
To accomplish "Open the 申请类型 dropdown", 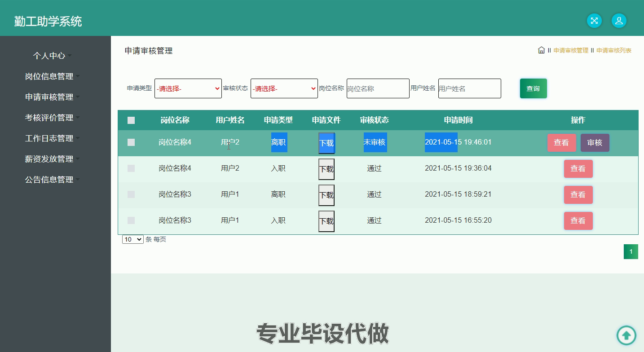I will 188,88.
